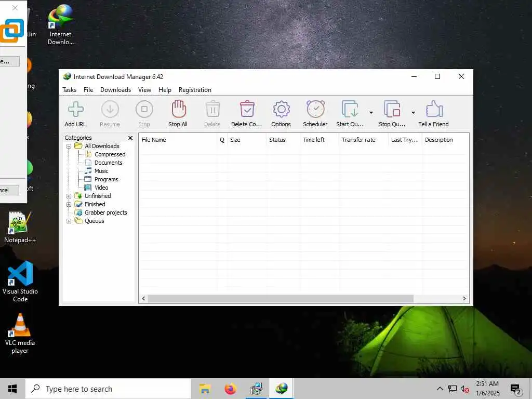This screenshot has width=532, height=399.
Task: Show hidden system tray icons
Action: (x=440, y=389)
